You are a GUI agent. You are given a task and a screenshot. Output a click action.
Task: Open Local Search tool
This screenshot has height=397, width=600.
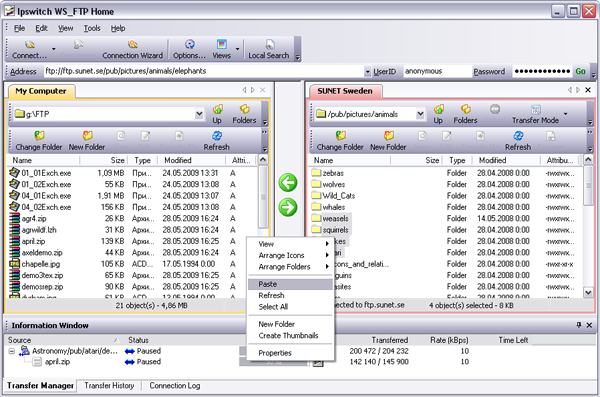(x=269, y=49)
